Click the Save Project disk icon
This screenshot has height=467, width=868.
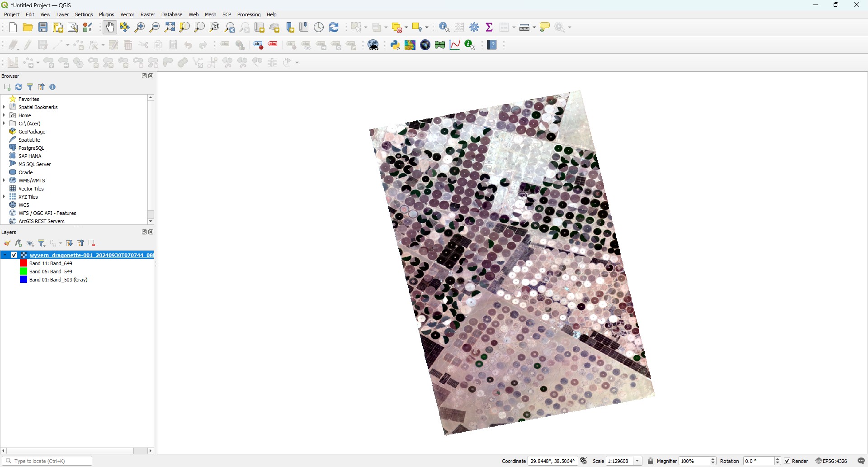click(43, 28)
